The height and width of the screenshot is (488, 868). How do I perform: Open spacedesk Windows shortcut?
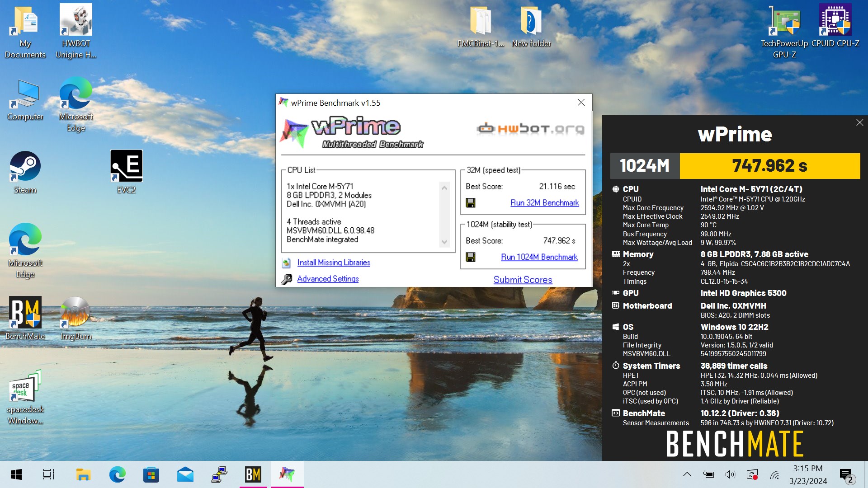(x=25, y=398)
